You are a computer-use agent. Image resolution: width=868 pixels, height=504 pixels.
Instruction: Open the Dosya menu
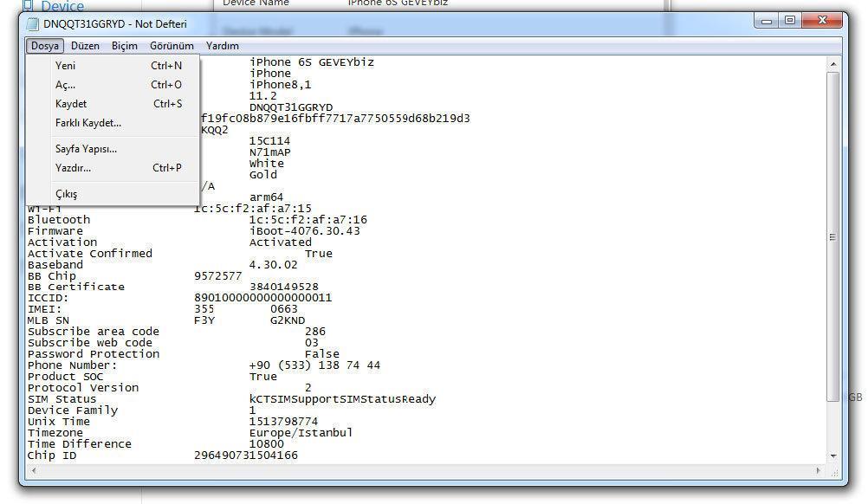click(45, 46)
